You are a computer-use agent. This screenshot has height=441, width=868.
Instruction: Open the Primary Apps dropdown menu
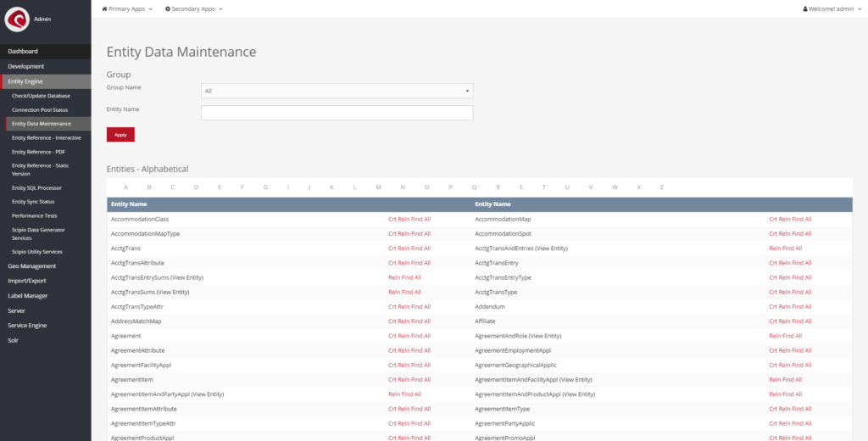[x=127, y=8]
